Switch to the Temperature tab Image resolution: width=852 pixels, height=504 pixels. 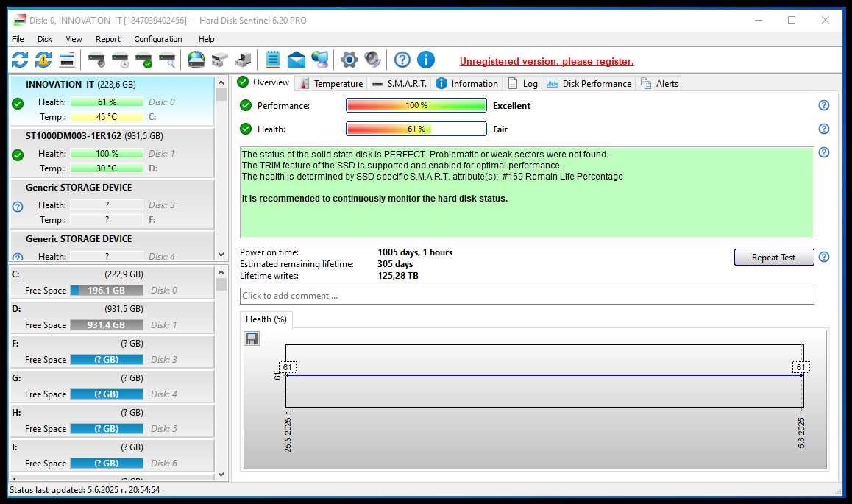(x=331, y=84)
